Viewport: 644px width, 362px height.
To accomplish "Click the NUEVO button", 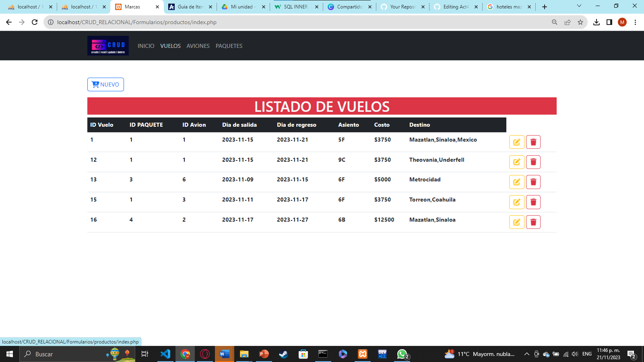I will [x=105, y=84].
